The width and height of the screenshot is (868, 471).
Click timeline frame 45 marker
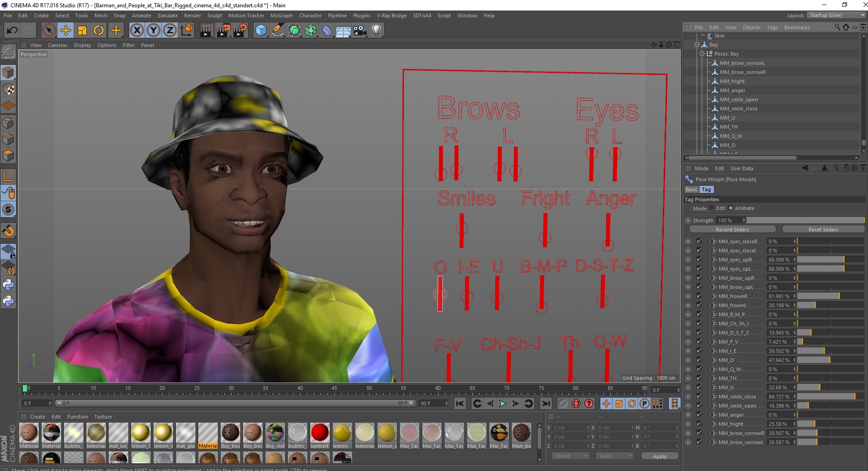tap(334, 389)
